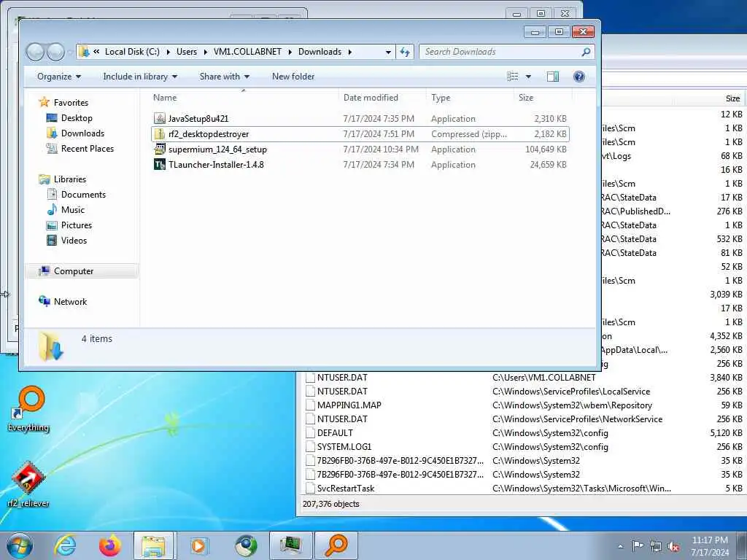
Task: Click the New folder button
Action: coord(293,77)
